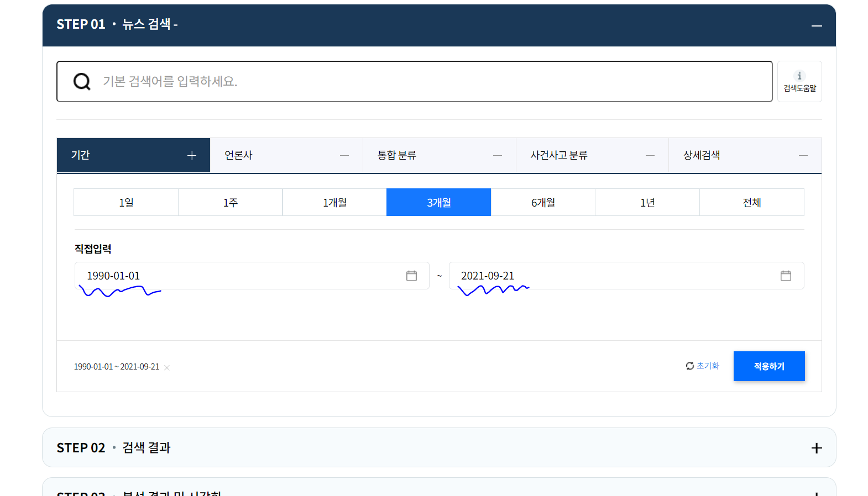Open the 상세검색 tab

point(745,155)
